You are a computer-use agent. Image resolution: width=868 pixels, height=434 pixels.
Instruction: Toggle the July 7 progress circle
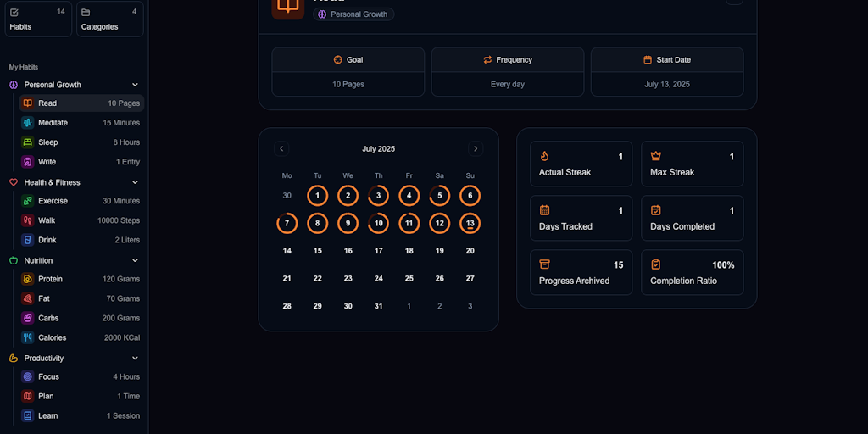coord(287,224)
